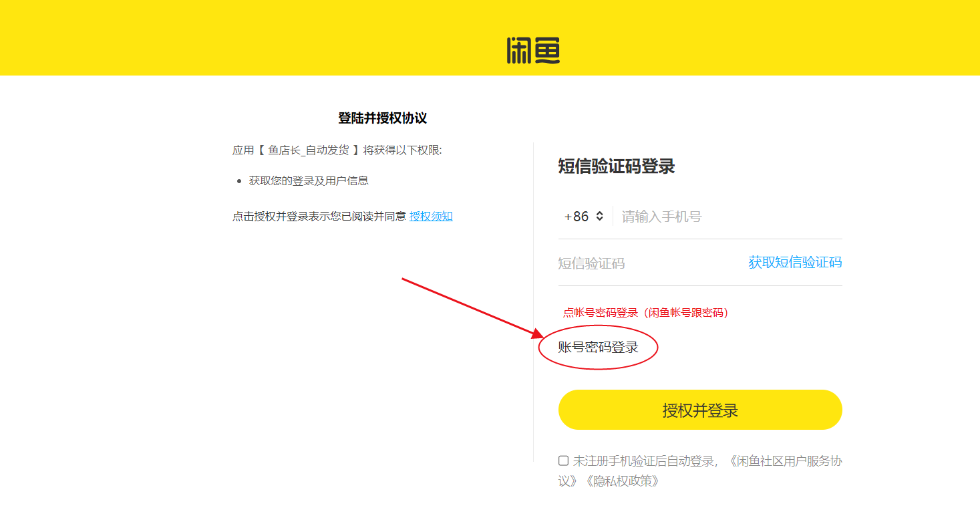Click the 短信验证码登录 title

coord(617,166)
